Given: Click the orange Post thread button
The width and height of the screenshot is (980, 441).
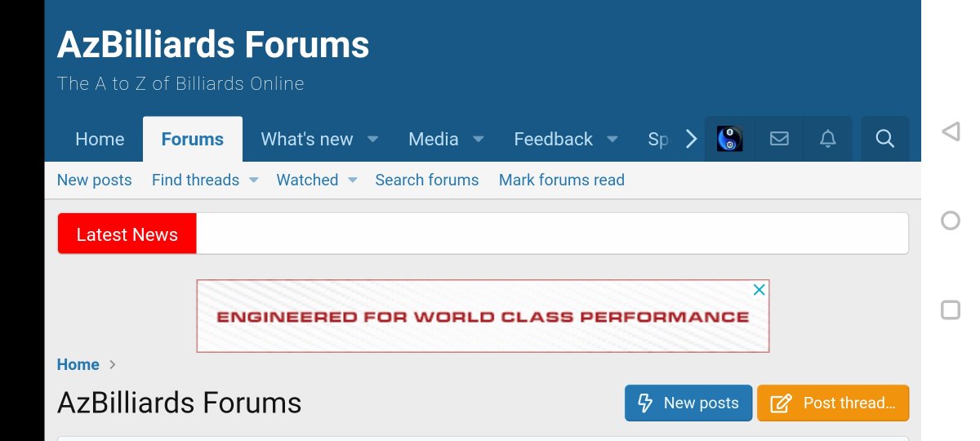Looking at the screenshot, I should (833, 403).
